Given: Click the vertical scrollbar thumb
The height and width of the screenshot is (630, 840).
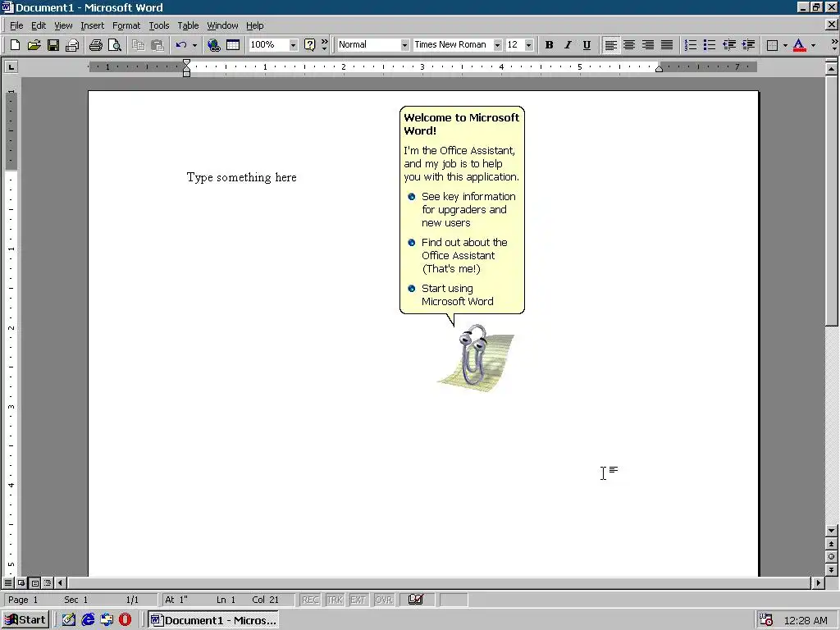Looking at the screenshot, I should point(831,200).
